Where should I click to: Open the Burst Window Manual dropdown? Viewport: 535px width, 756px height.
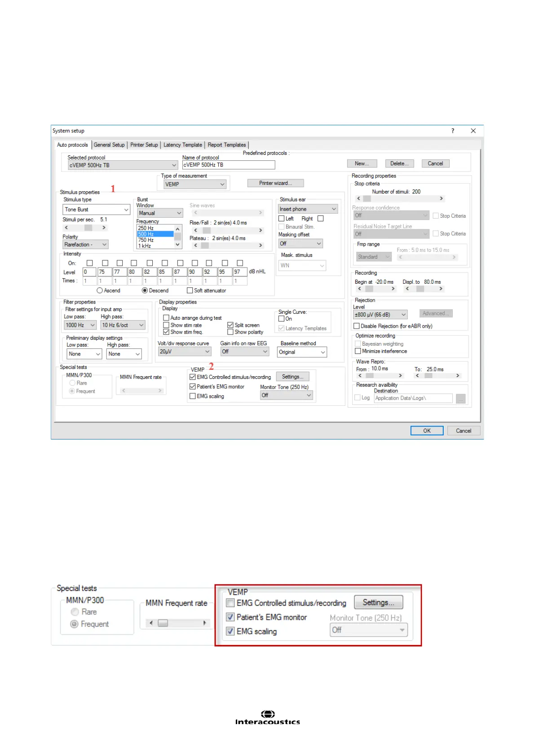tap(159, 213)
